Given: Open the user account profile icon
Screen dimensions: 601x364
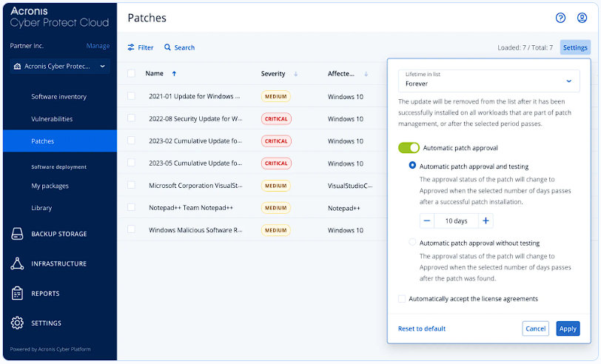Looking at the screenshot, I should click(582, 18).
